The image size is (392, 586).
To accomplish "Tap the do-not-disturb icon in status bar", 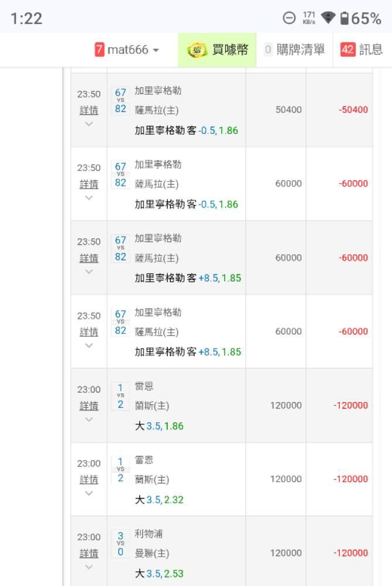I will (x=289, y=18).
